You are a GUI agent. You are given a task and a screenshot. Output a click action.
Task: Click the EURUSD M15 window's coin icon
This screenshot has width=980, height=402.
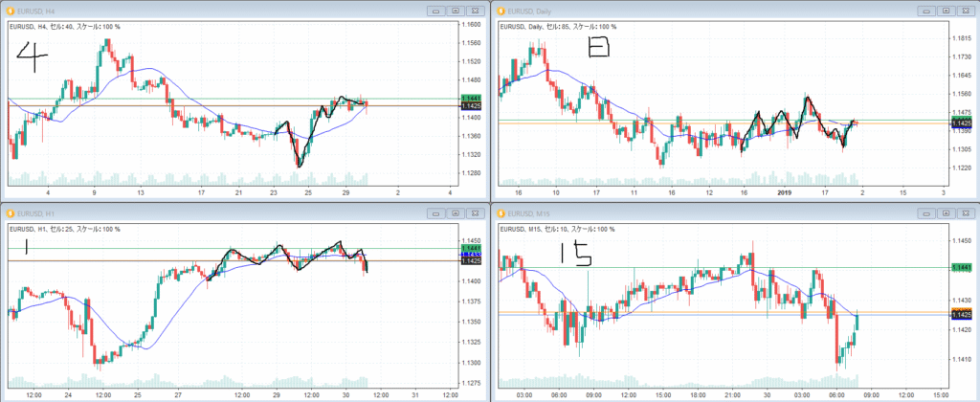(498, 213)
